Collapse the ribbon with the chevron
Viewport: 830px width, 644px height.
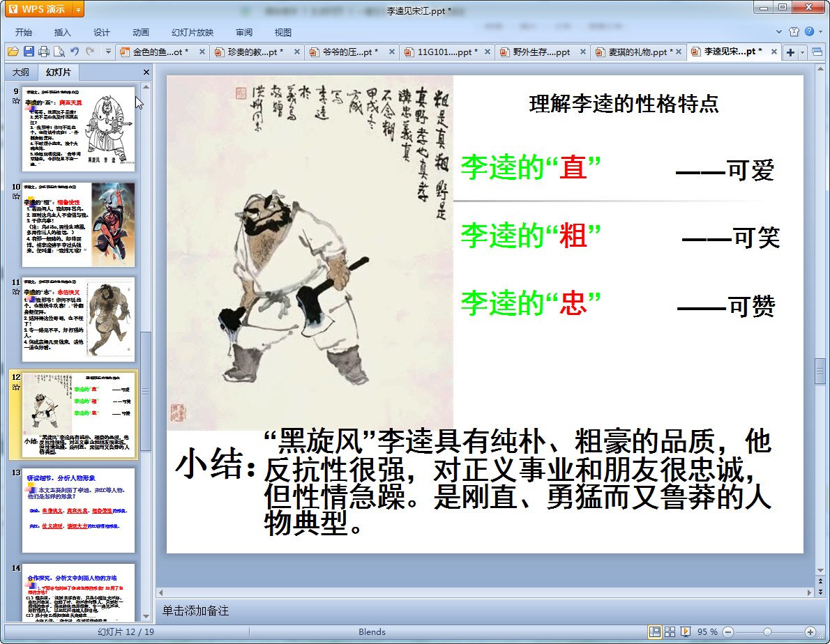[778, 32]
